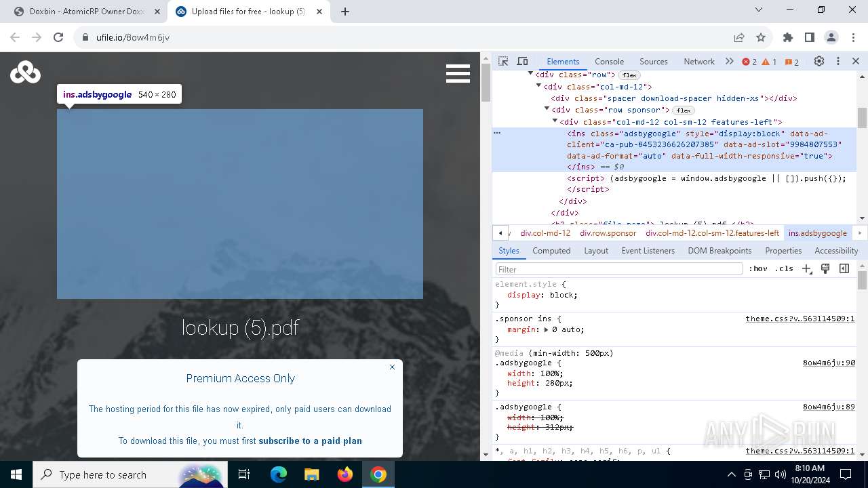Select ins.adsbygoogle breadcrumb
Screen dimensions: 868x488
pyautogui.click(x=817, y=233)
